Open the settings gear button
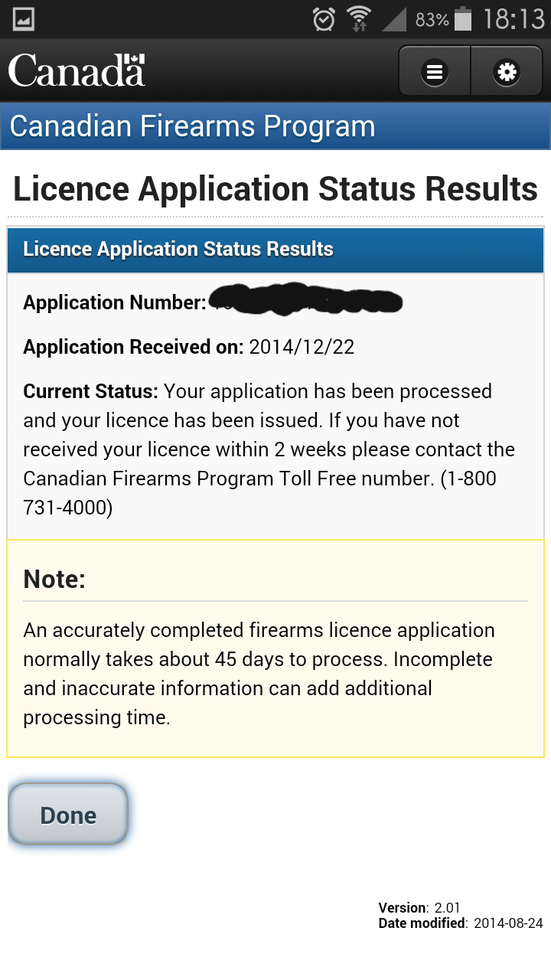 point(507,71)
